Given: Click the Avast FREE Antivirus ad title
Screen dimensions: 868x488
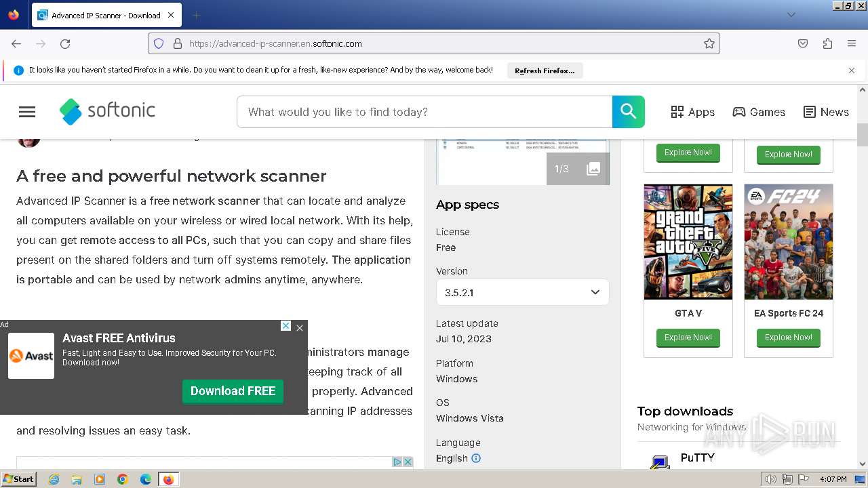Looking at the screenshot, I should tap(119, 338).
